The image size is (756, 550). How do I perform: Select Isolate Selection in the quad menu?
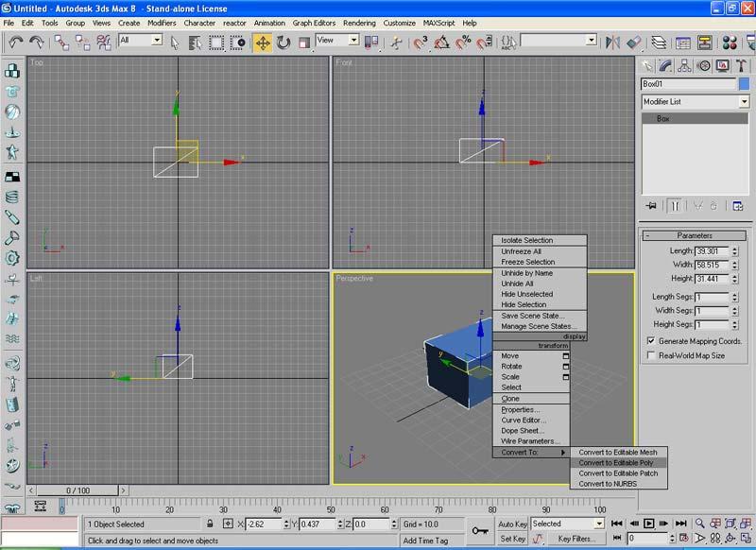[540, 240]
